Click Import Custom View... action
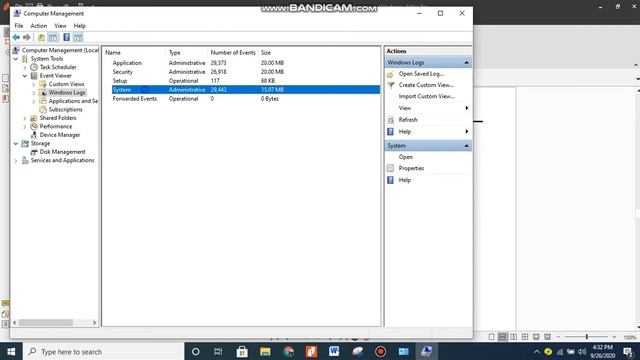The image size is (640, 360). pos(427,96)
